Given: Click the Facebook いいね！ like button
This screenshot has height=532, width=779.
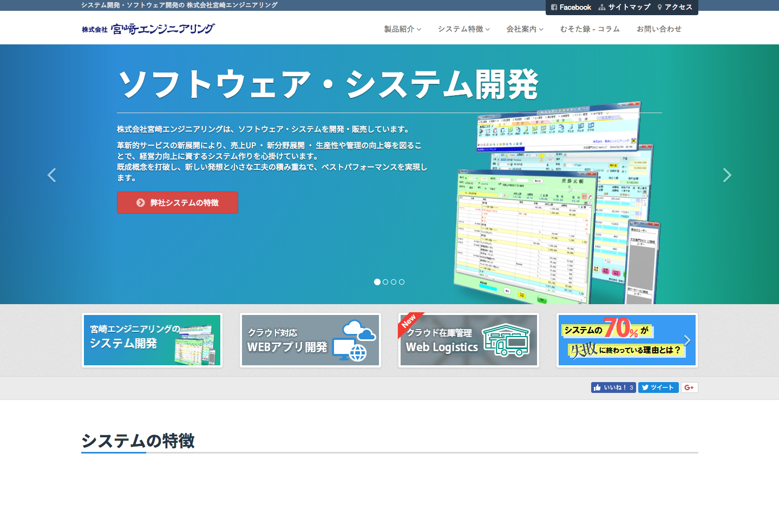Looking at the screenshot, I should (613, 387).
